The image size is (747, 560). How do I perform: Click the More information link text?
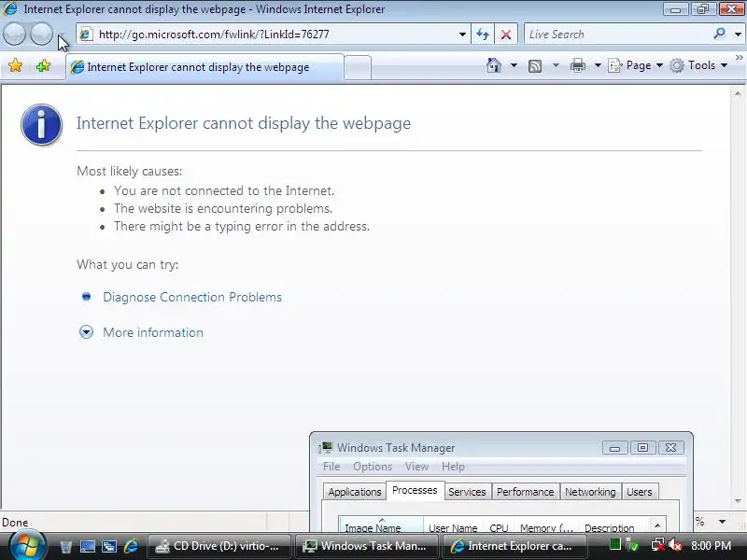point(153,332)
